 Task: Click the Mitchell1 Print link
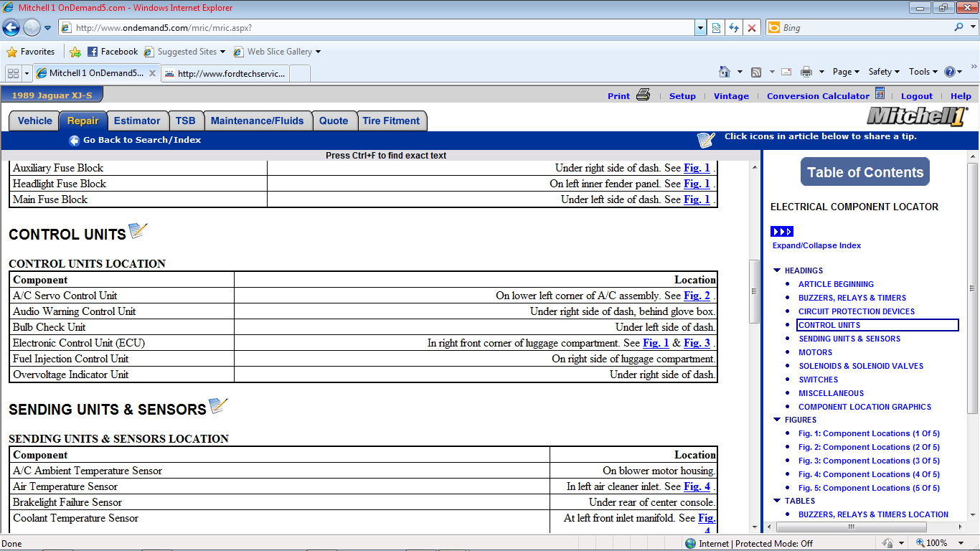618,96
